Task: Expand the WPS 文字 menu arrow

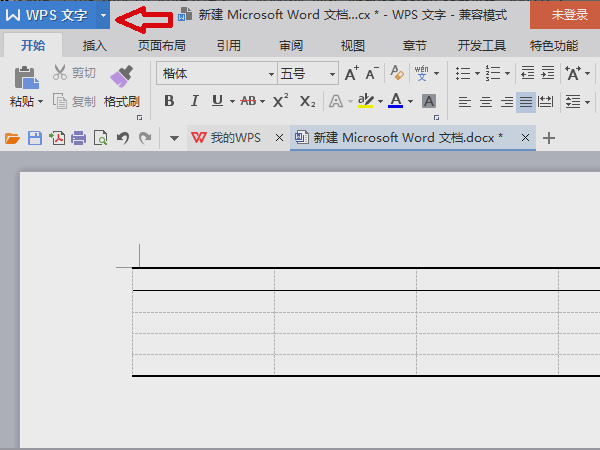Action: pos(103,15)
